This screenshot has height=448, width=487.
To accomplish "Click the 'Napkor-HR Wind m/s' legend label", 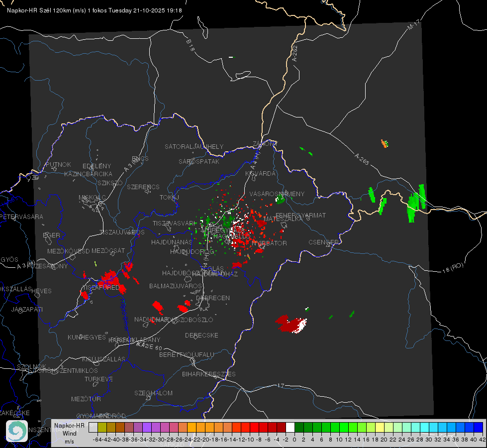I will coord(69,433).
